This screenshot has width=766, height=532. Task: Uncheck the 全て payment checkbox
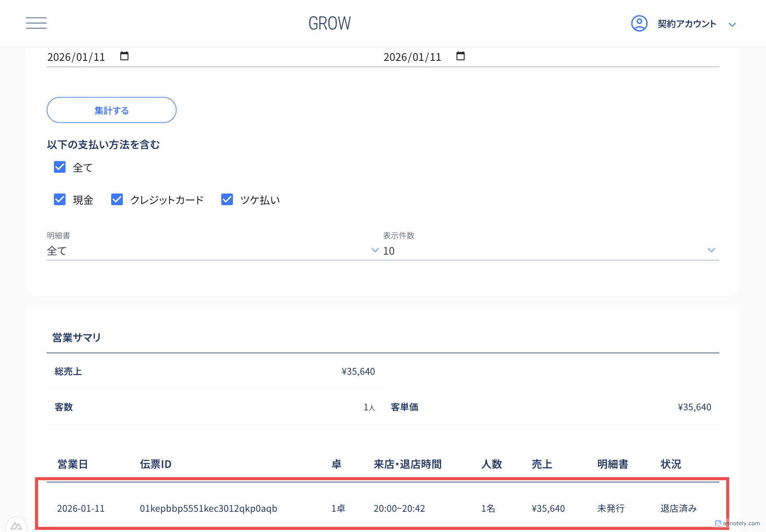60,167
